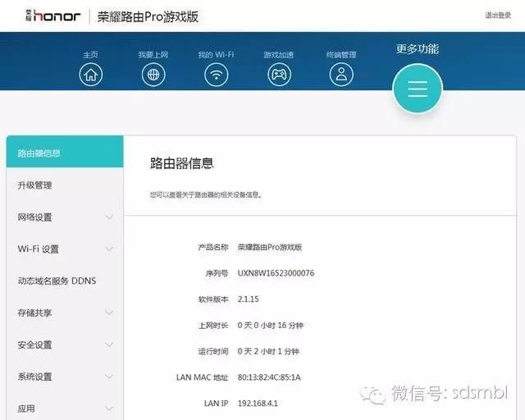The height and width of the screenshot is (420, 525).
Task: Expand the 网络设置 chevron
Action: [x=109, y=217]
